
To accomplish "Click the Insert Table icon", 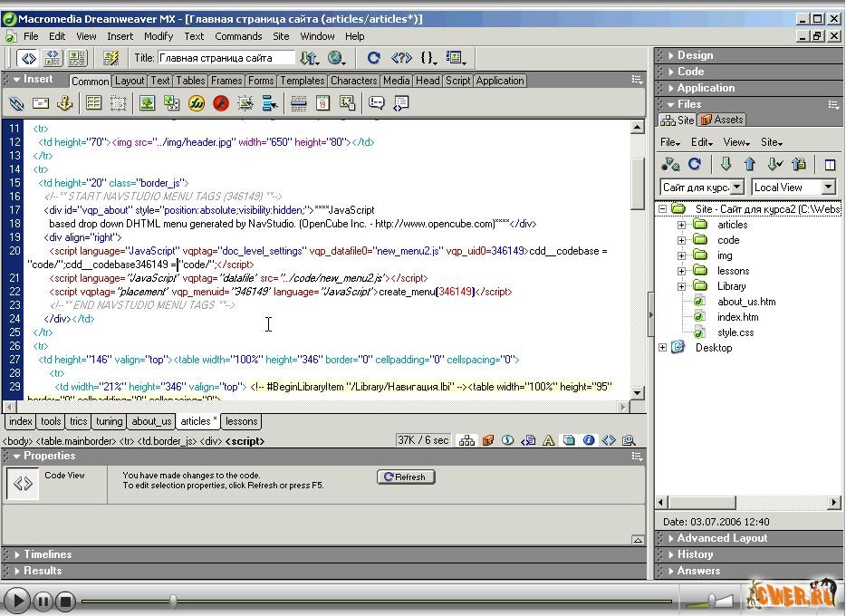I will pos(93,104).
